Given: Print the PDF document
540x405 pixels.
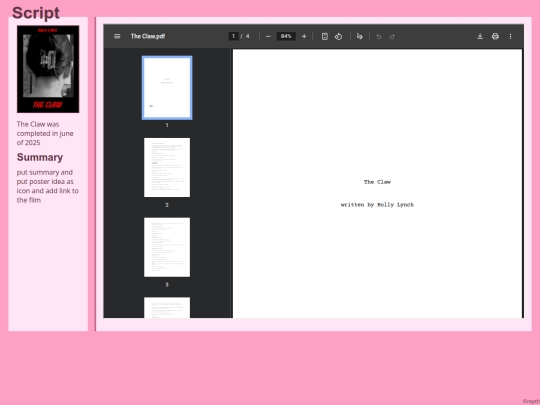Looking at the screenshot, I should 495,36.
